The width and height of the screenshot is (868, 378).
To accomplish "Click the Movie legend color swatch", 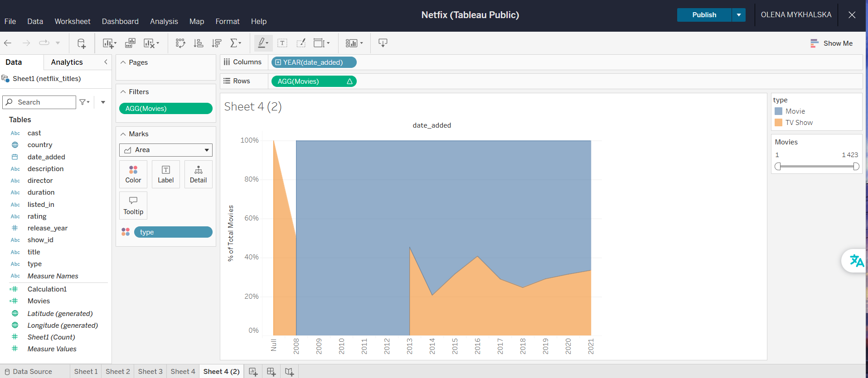I will click(779, 111).
